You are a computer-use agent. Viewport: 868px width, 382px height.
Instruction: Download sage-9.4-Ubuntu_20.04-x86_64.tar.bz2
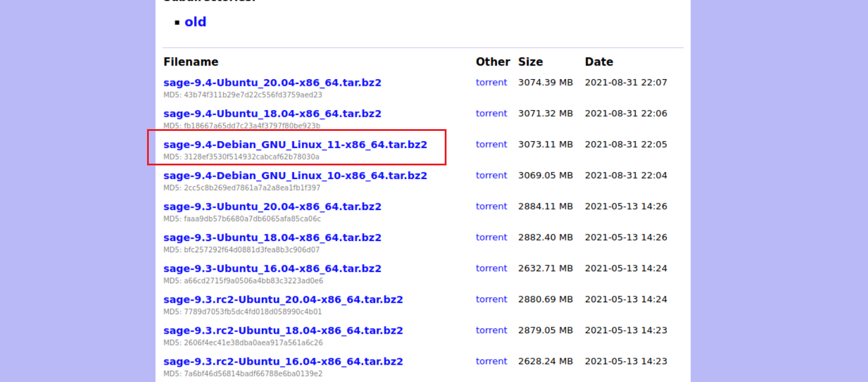(272, 83)
